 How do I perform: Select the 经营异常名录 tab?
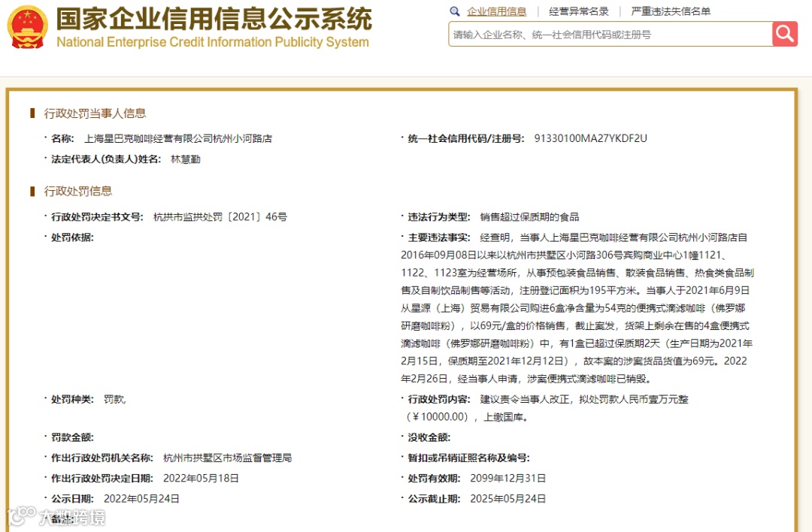[578, 11]
